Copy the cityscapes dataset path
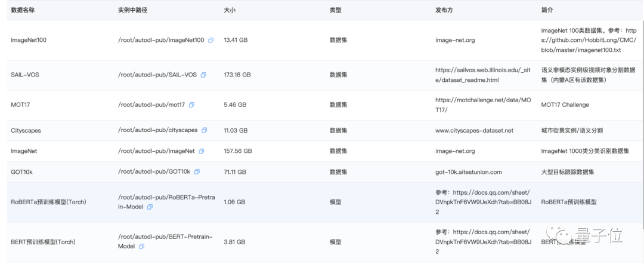Viewport: 644px width, 264px height. pyautogui.click(x=204, y=130)
